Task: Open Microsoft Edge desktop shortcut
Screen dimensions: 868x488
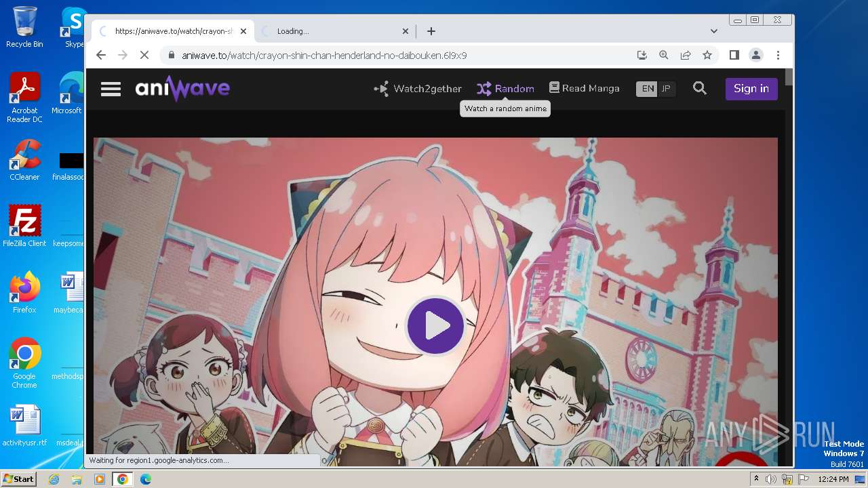Action: [68, 94]
